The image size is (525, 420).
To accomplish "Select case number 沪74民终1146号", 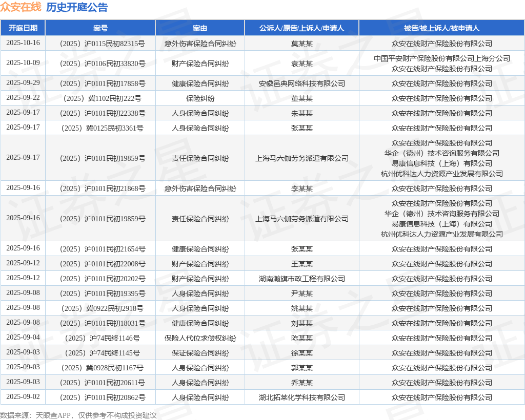I will pos(102,338).
